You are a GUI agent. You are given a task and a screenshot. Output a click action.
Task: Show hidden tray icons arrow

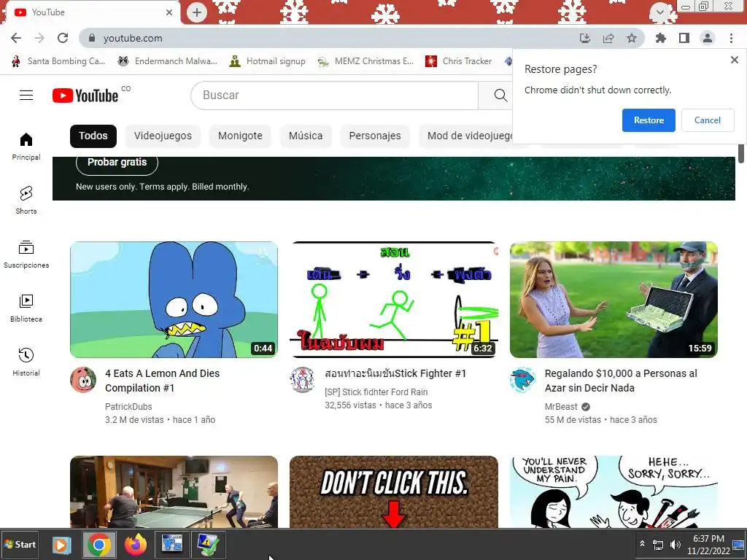tap(642, 544)
